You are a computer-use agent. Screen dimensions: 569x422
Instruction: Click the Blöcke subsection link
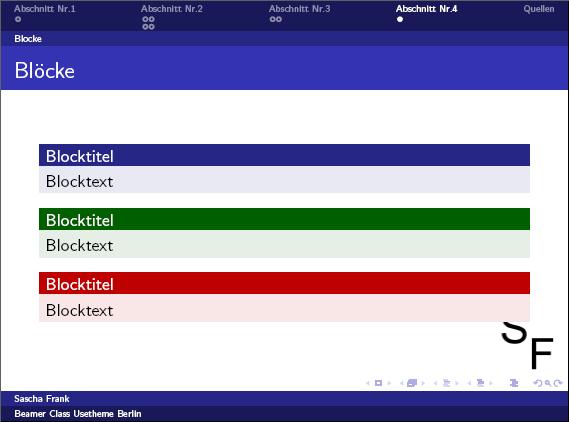(x=28, y=39)
